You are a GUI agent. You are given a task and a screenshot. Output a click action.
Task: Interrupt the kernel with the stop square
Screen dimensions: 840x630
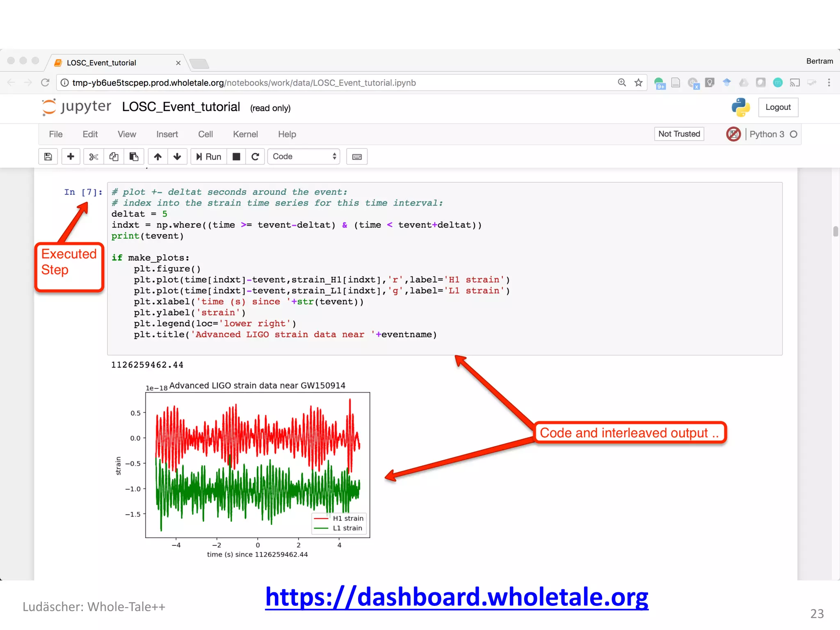(236, 157)
